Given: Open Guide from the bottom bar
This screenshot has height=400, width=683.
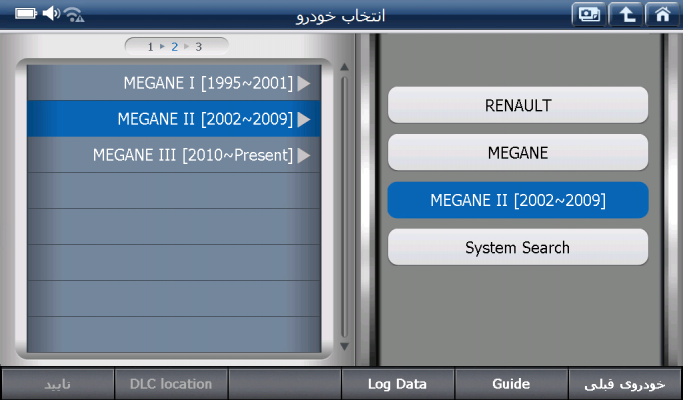Looking at the screenshot, I should pos(511,384).
